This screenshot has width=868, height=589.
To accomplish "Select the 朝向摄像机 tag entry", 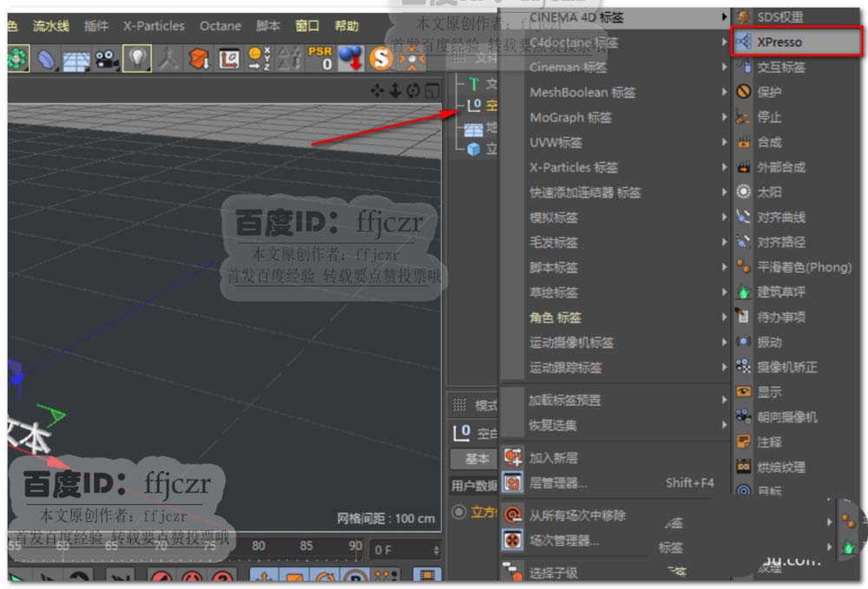I will click(x=796, y=417).
